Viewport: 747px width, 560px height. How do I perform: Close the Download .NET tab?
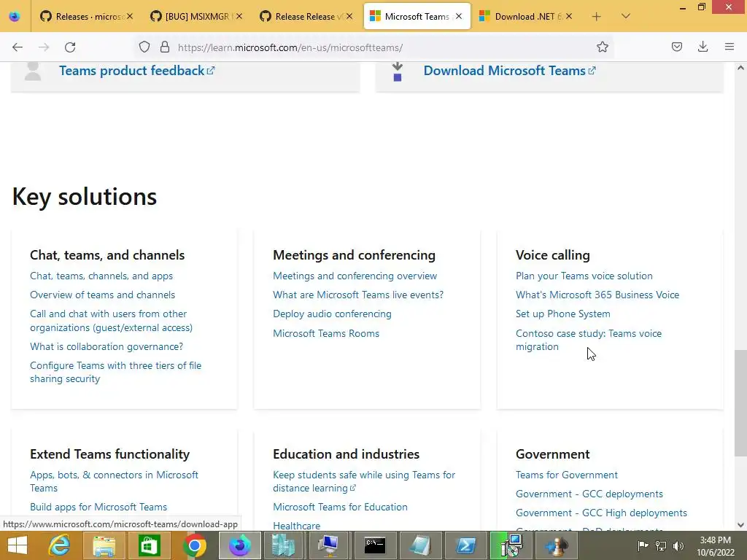point(569,16)
